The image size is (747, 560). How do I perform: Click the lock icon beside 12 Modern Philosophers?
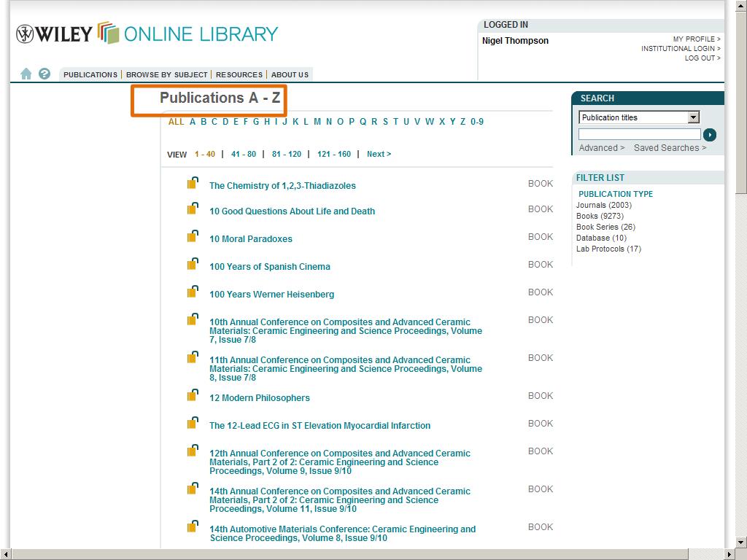(193, 395)
